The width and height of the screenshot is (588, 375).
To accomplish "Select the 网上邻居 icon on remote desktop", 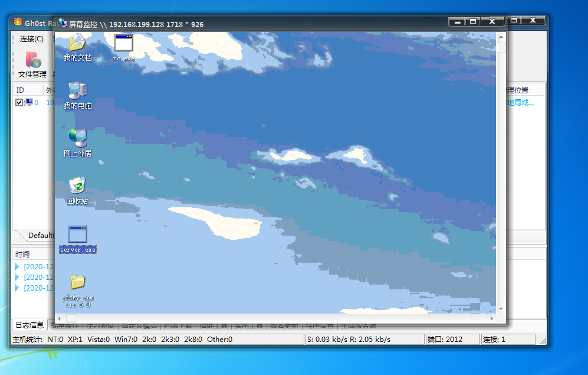I will [x=77, y=143].
